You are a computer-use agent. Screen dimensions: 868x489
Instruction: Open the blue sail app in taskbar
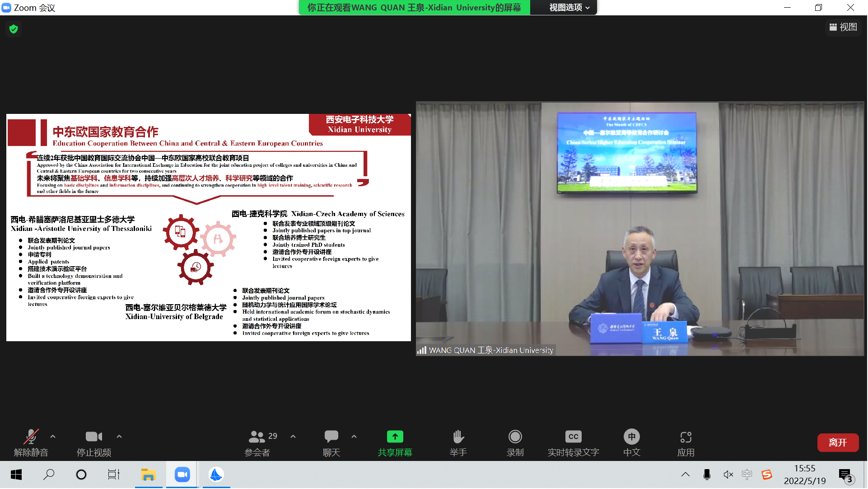click(216, 475)
